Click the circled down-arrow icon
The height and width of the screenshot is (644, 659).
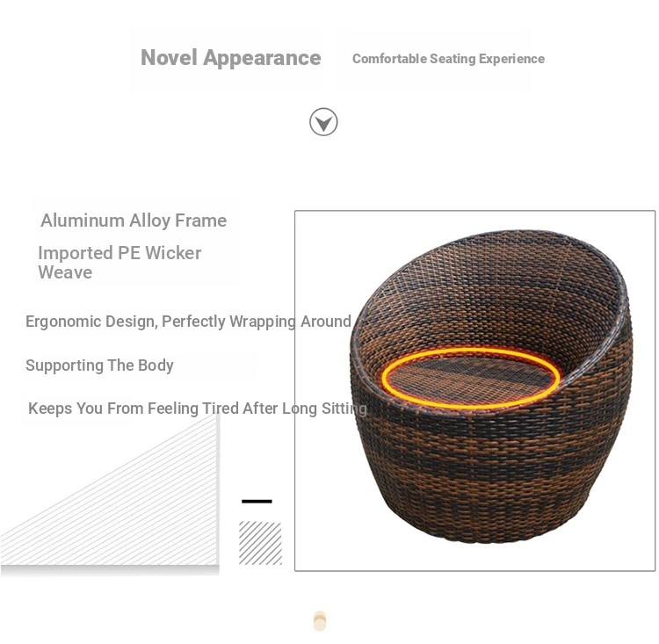323,122
